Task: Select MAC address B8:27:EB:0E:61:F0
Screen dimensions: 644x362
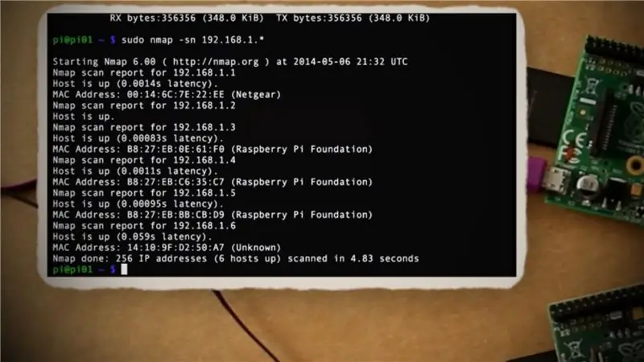Action: click(x=175, y=149)
